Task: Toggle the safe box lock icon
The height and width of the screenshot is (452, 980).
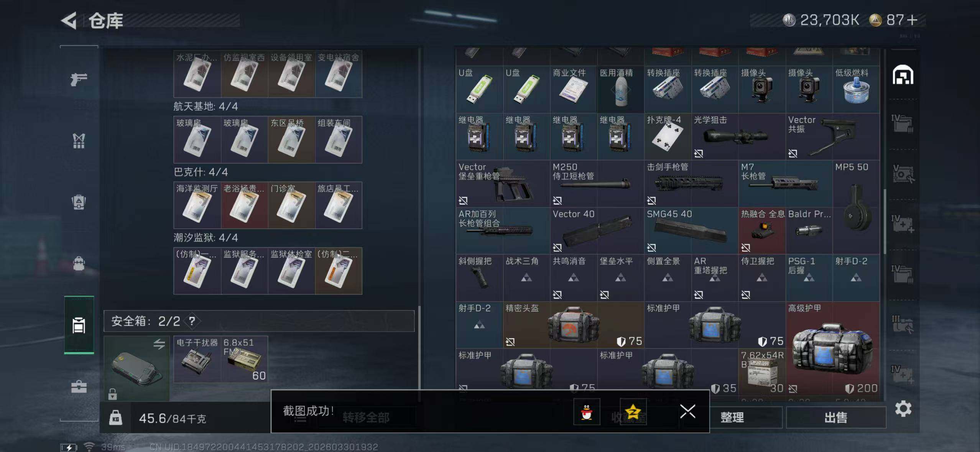Action: click(x=112, y=394)
